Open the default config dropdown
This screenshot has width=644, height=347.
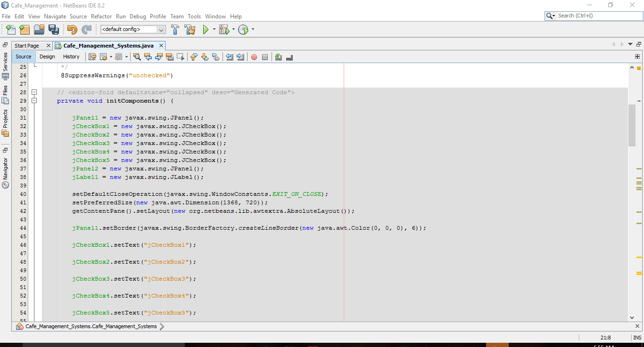(161, 29)
